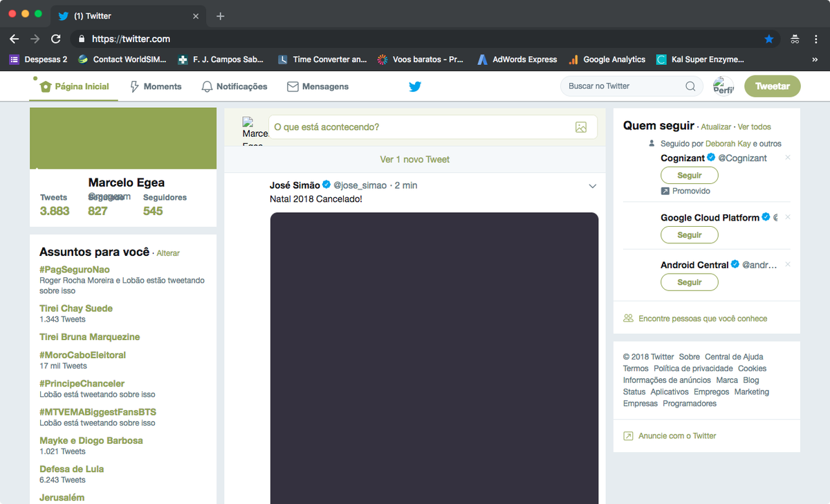This screenshot has height=504, width=830.
Task: Click the site lock icon in address bar
Action: tap(82, 39)
